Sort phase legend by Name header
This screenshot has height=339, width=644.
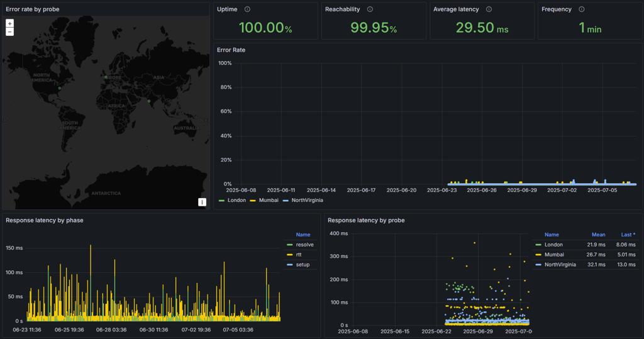(x=303, y=235)
